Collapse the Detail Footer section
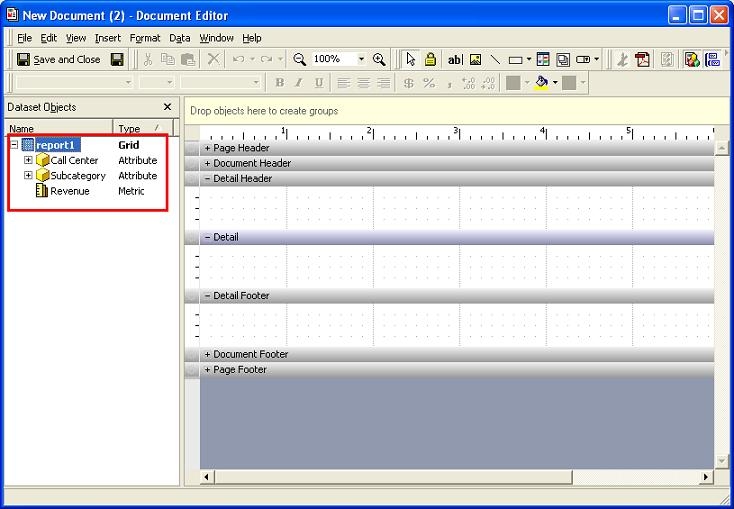Screen dimensions: 734x509 coord(208,296)
